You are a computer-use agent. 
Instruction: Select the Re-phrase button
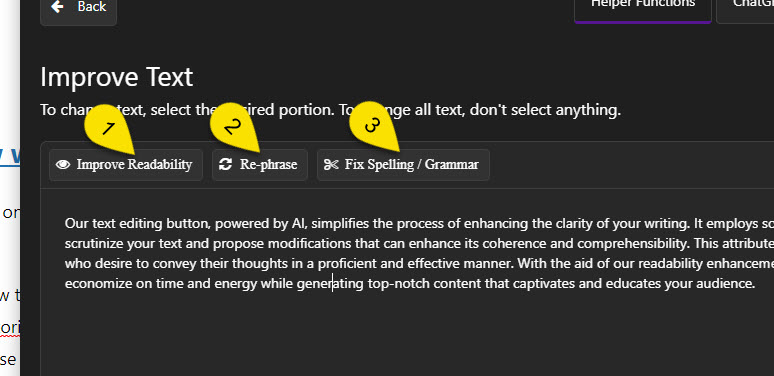(260, 165)
